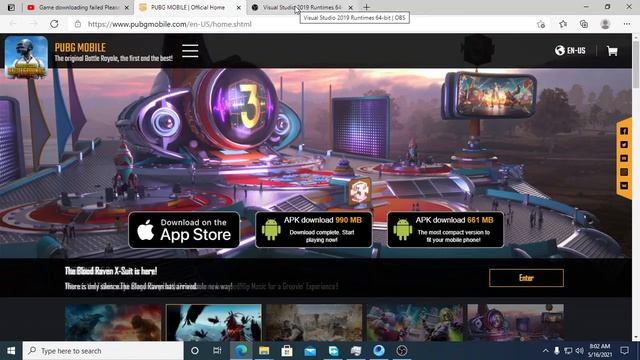The height and width of the screenshot is (360, 640).
Task: Select the green-haired character news thumbnail
Action: click(415, 322)
